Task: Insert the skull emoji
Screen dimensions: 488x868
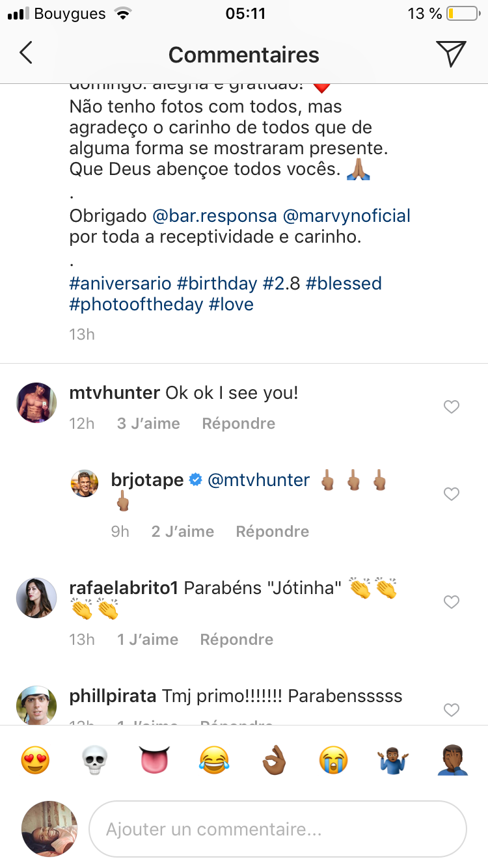Action: [x=95, y=759]
